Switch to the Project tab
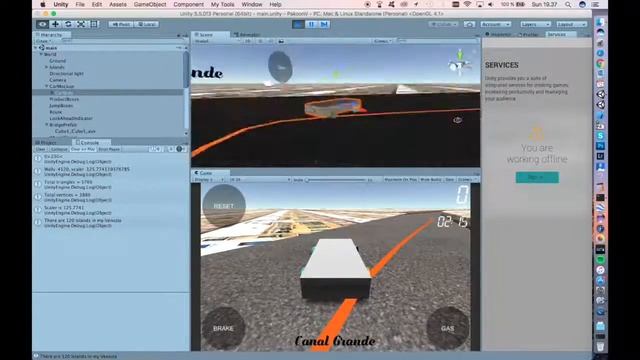This screenshot has height=360, width=640. [46, 142]
